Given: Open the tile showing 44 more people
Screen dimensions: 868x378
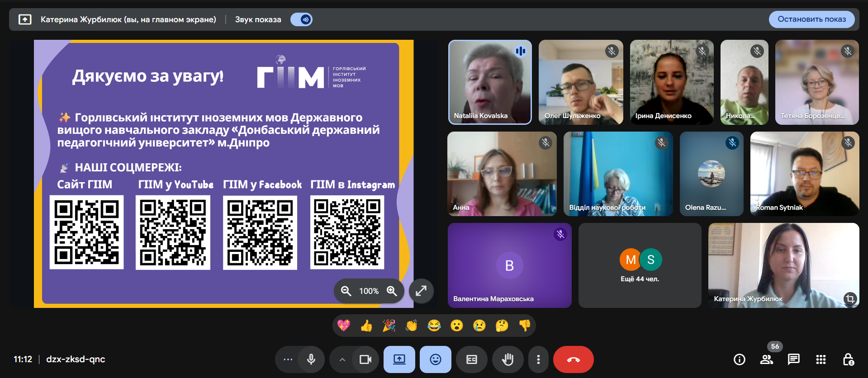Looking at the screenshot, I should [x=640, y=265].
